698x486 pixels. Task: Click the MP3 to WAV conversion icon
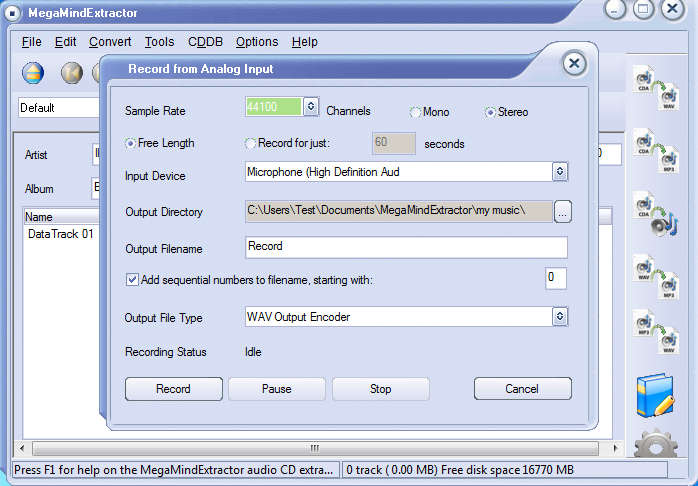pos(656,332)
